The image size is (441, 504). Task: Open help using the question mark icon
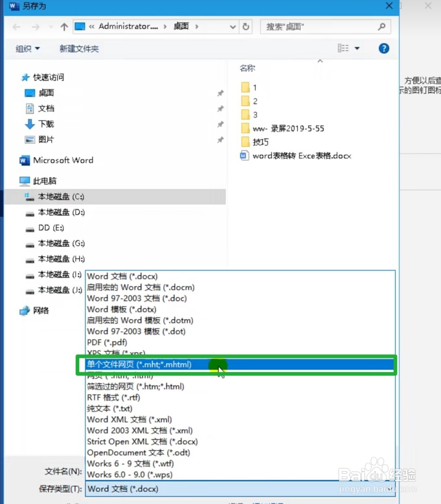(384, 48)
